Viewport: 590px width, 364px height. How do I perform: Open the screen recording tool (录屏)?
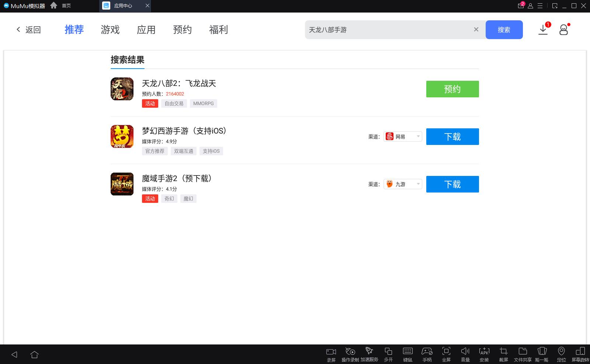(x=331, y=355)
